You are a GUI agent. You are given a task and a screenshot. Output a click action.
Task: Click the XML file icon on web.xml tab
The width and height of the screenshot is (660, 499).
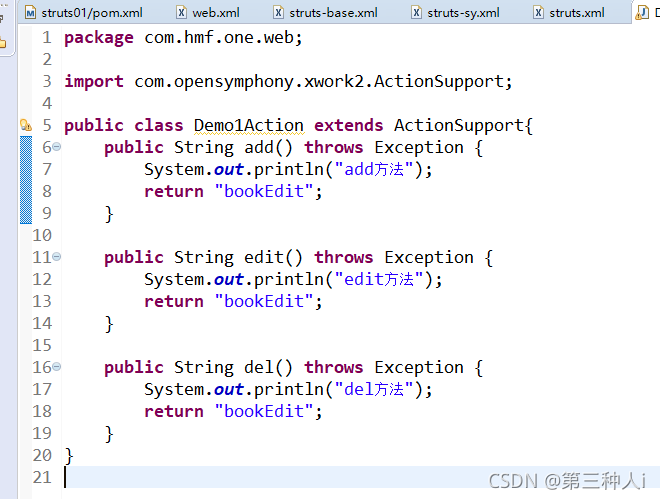(181, 13)
